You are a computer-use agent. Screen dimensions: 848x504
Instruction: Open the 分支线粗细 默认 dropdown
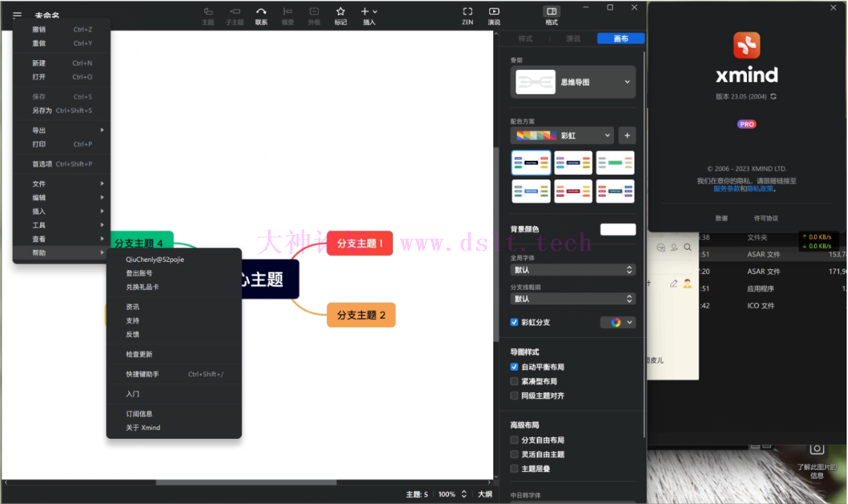573,298
